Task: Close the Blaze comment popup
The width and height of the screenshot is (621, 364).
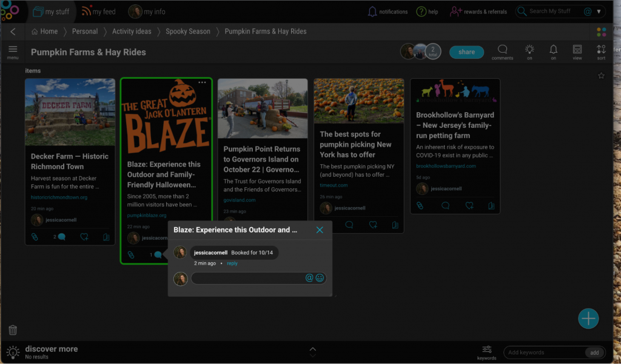Action: pyautogui.click(x=320, y=230)
